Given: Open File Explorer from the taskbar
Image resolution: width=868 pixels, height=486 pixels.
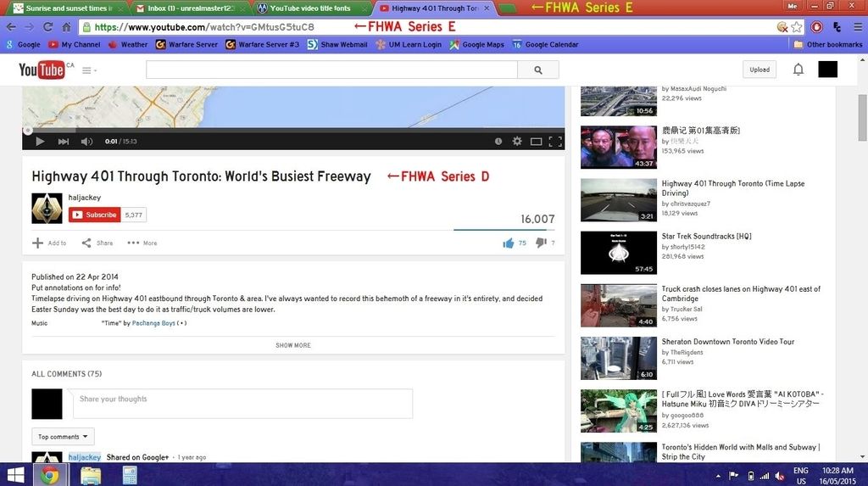Looking at the screenshot, I should [x=90, y=475].
